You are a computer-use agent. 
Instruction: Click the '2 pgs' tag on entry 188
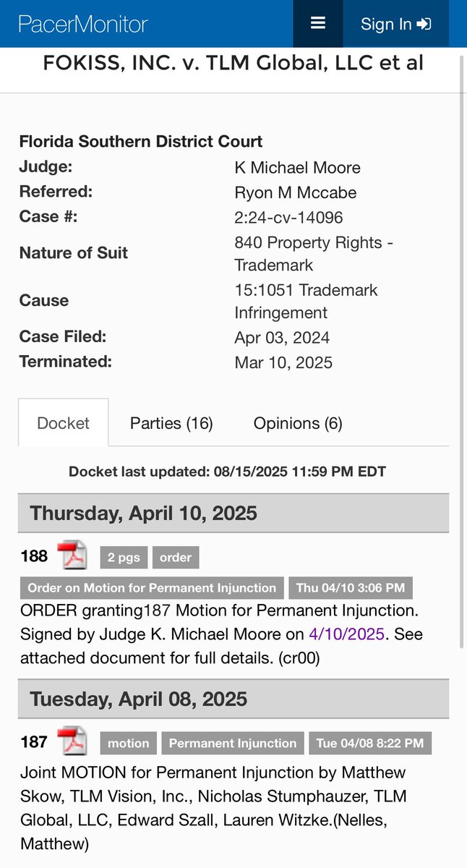tap(124, 557)
